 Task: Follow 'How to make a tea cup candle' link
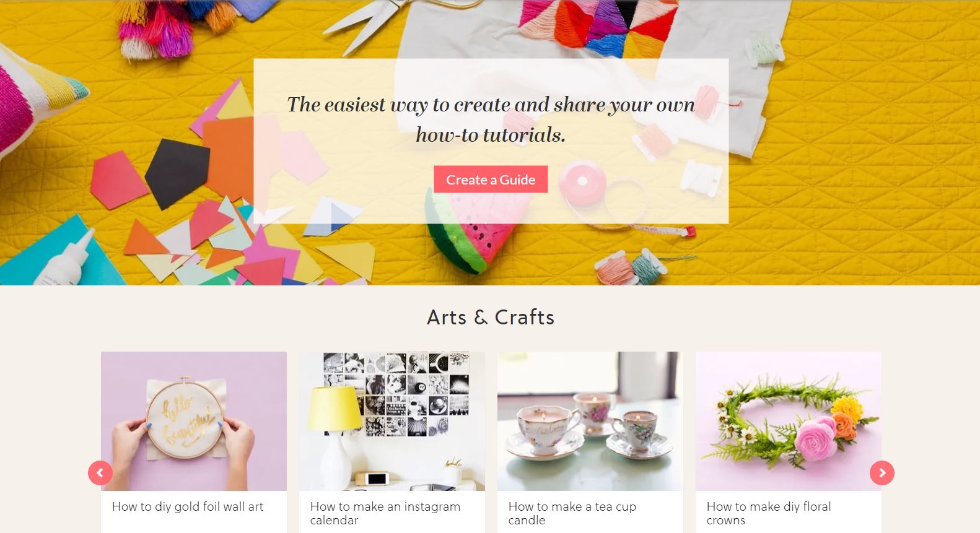pos(572,513)
